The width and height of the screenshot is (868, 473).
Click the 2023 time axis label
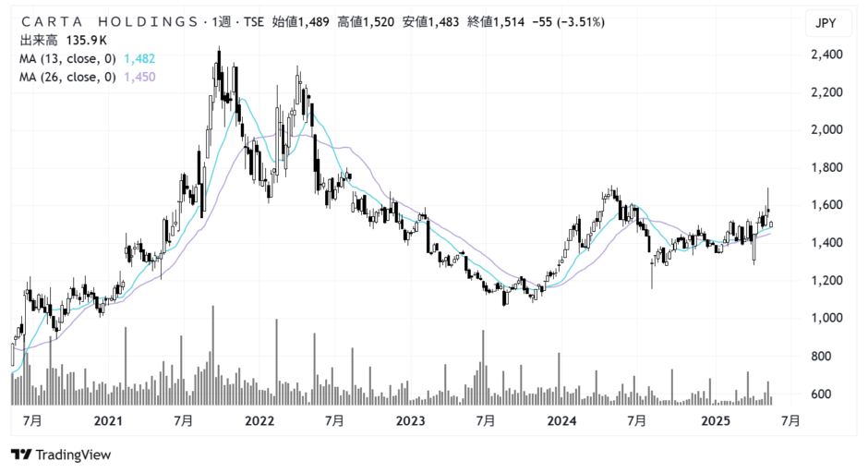pyautogui.click(x=410, y=421)
